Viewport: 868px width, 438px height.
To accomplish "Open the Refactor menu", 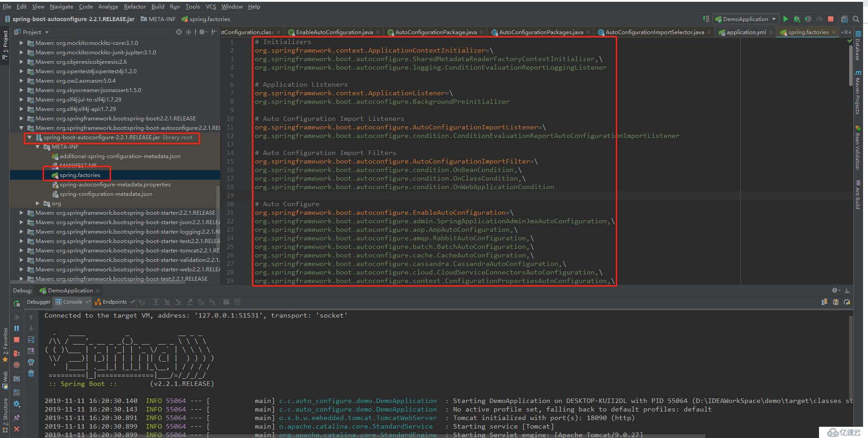I will [135, 6].
